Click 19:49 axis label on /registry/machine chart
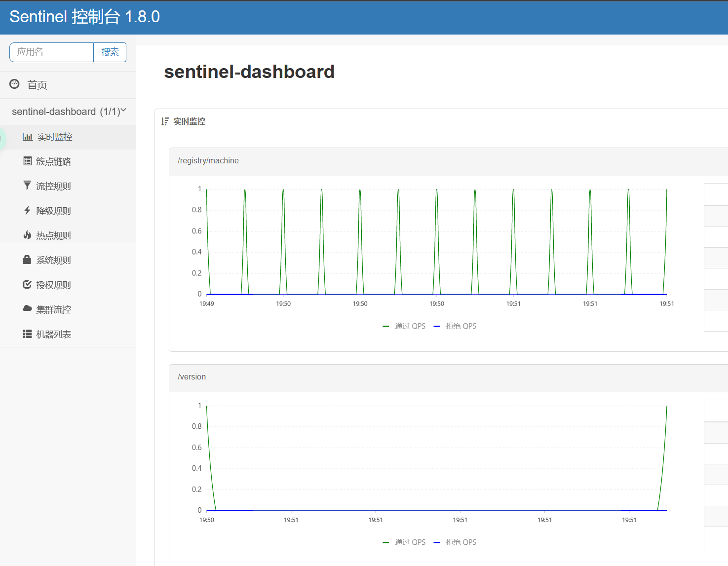The image size is (728, 566). click(207, 304)
